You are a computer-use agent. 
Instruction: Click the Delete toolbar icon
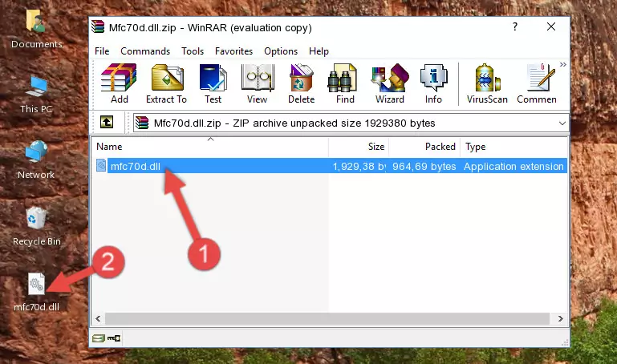click(302, 83)
